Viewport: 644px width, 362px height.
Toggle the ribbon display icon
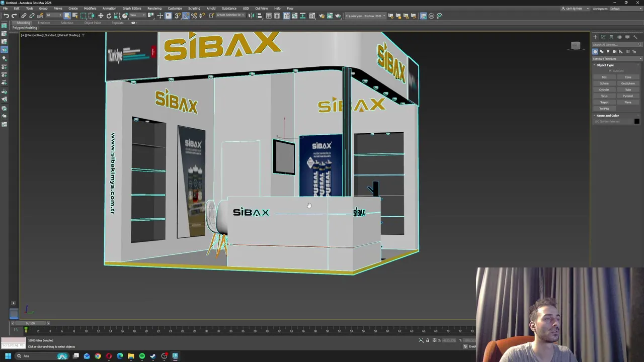point(286,16)
